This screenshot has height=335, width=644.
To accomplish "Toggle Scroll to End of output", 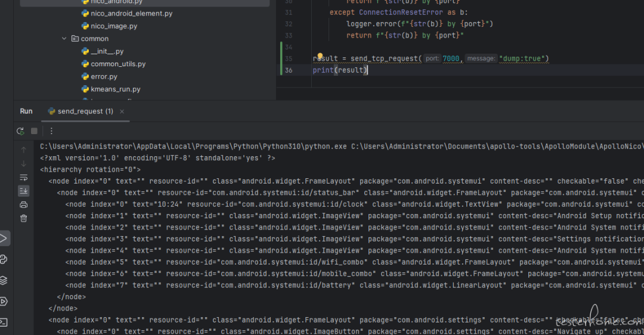I will point(24,191).
